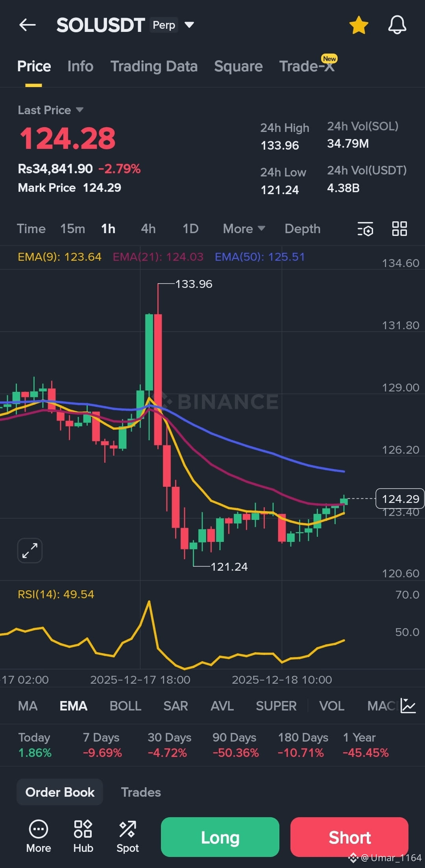Open indicator chart icon beside MACD
The height and width of the screenshot is (868, 425).
(408, 706)
